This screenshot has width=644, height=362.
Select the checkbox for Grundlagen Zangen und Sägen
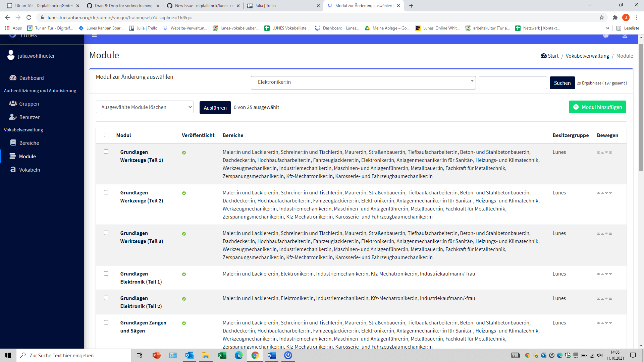pyautogui.click(x=106, y=322)
